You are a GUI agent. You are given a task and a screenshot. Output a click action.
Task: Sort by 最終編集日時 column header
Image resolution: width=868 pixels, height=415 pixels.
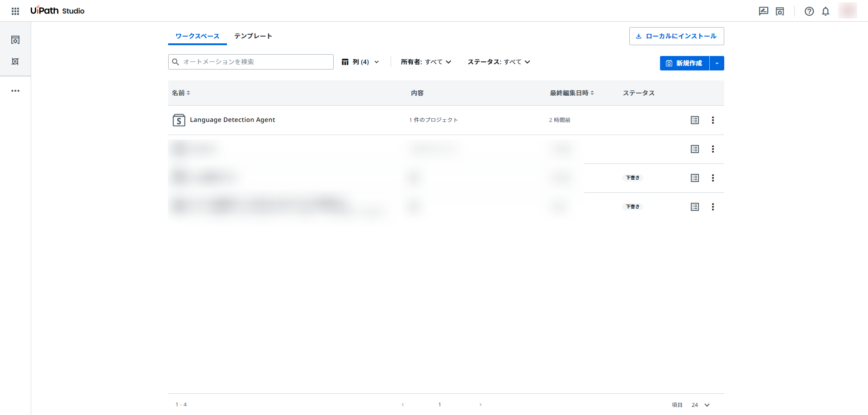pos(572,93)
